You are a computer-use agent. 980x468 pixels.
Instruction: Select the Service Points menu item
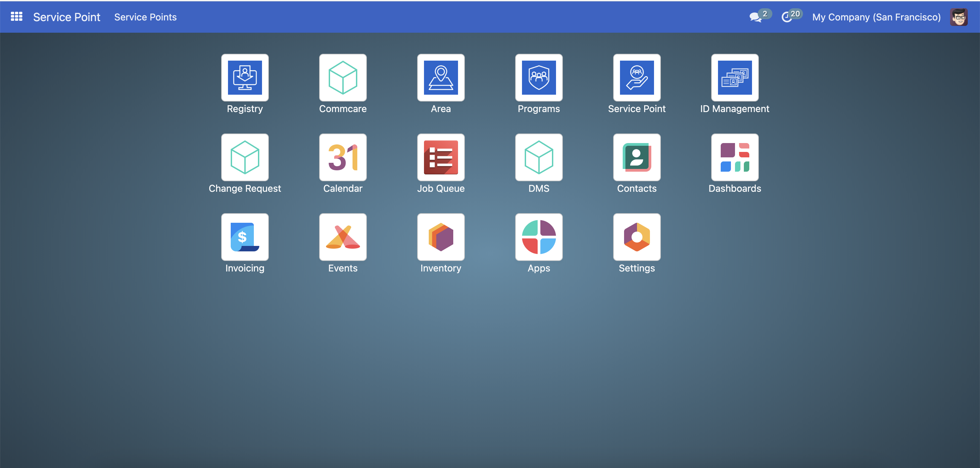(145, 17)
